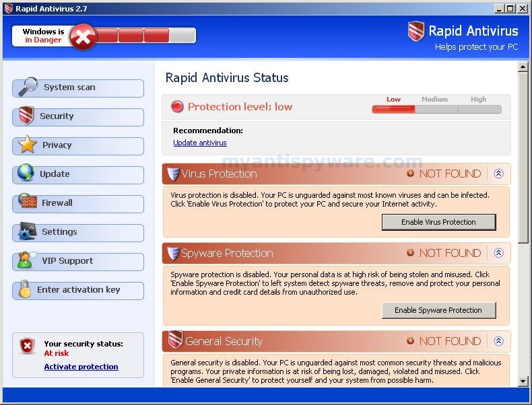Click 'Helps protect your PC' tagline
Screen dimensions: 532x405
476,47
